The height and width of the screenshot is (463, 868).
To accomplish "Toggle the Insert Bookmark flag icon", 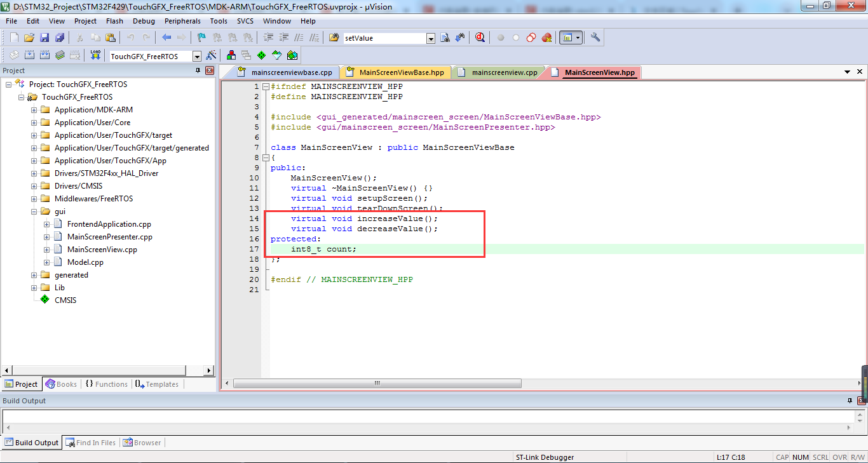I will [x=201, y=38].
